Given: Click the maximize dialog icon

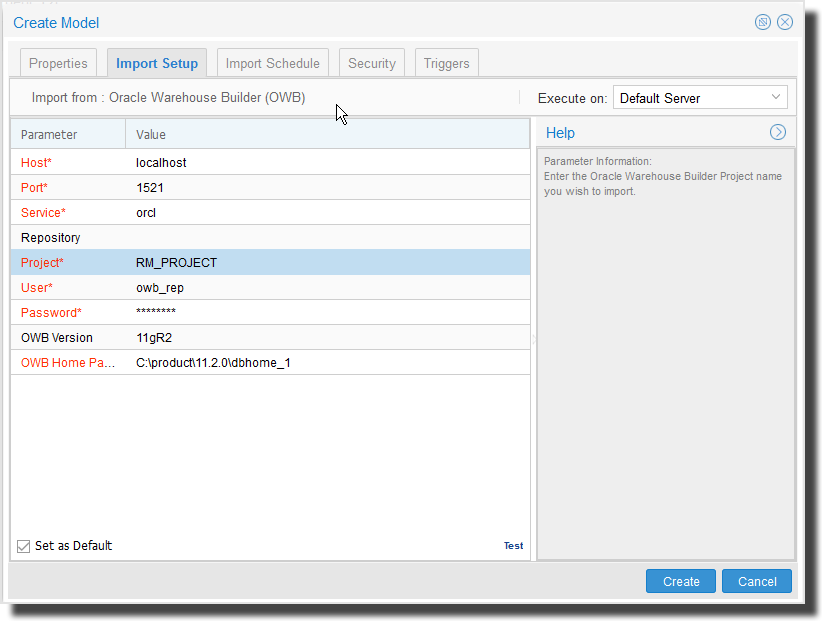Looking at the screenshot, I should tap(762, 22).
